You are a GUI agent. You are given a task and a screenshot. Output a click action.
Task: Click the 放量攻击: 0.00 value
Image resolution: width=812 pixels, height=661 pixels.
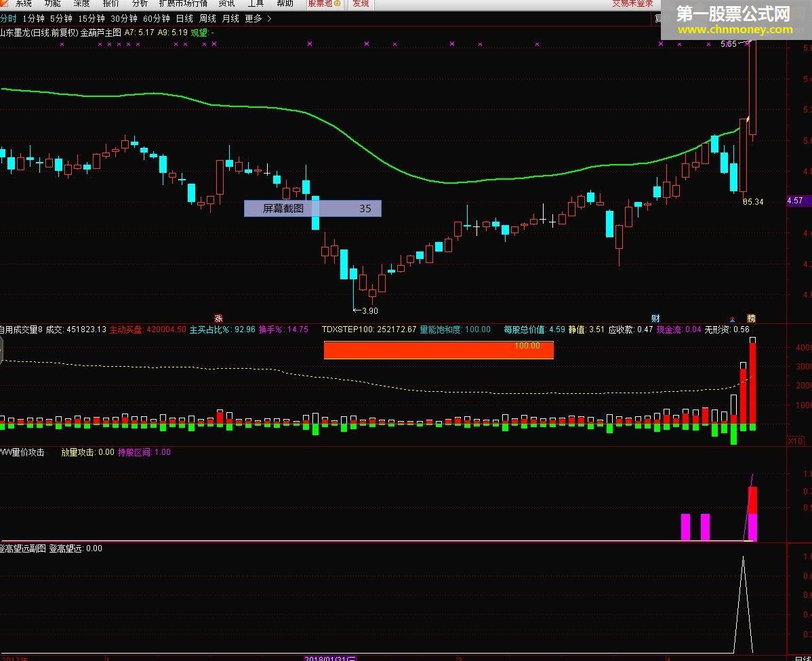87,452
